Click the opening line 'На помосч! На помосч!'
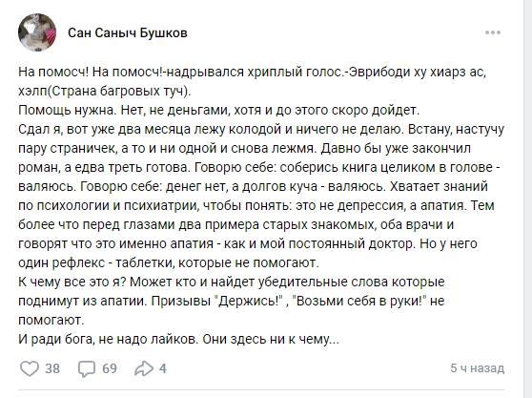This screenshot has height=398, width=532. point(92,73)
